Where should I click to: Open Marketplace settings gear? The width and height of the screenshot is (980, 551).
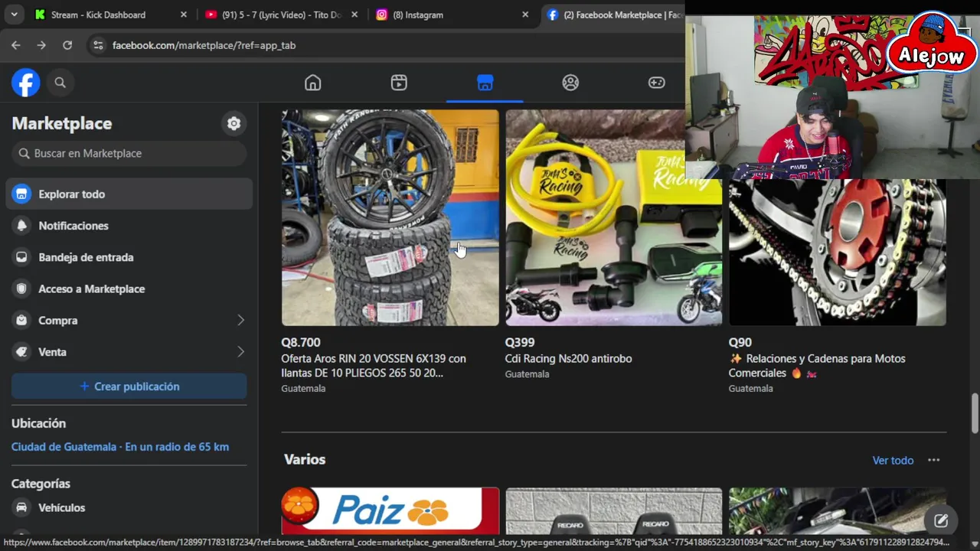(x=234, y=123)
